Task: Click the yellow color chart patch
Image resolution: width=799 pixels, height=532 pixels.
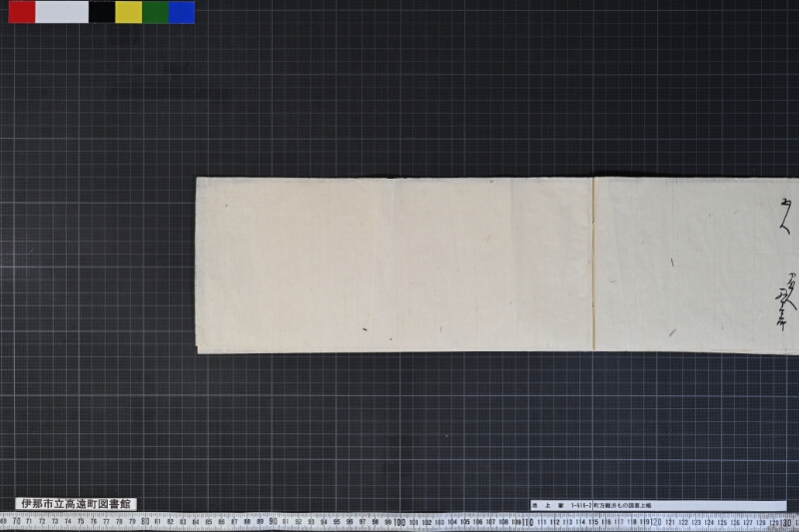Action: click(129, 12)
